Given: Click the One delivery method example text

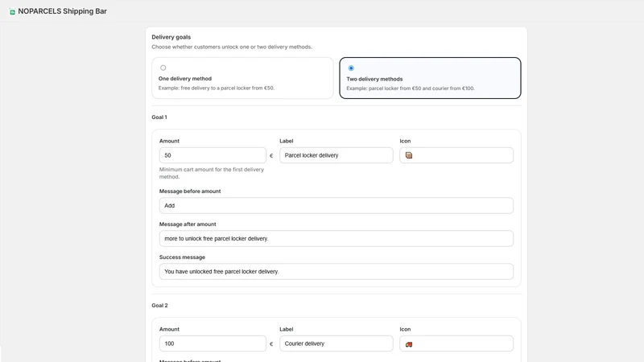Looking at the screenshot, I should [x=217, y=88].
